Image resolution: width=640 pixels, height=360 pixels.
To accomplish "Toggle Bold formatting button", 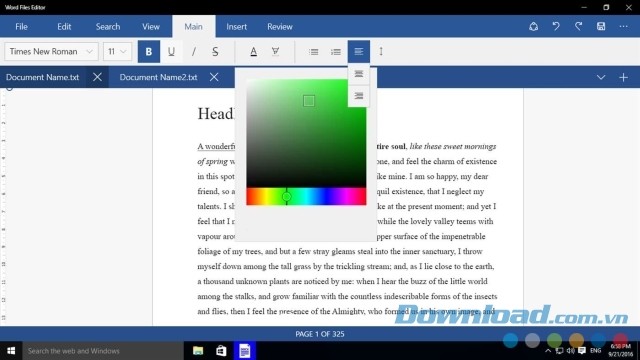I will (x=149, y=51).
